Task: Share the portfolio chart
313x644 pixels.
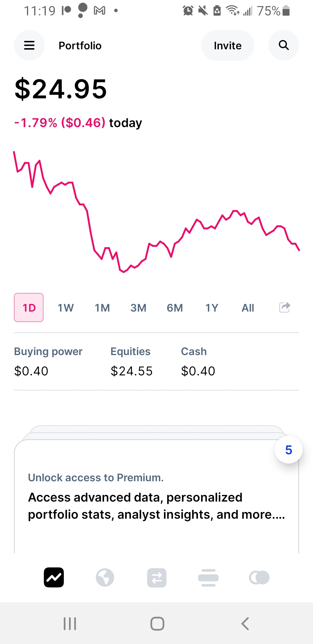Action: [284, 307]
